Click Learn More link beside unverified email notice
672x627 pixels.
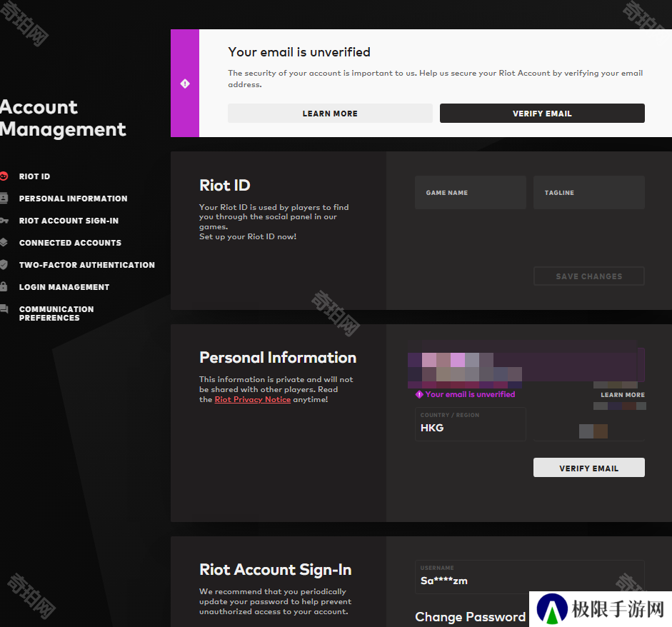pos(622,395)
